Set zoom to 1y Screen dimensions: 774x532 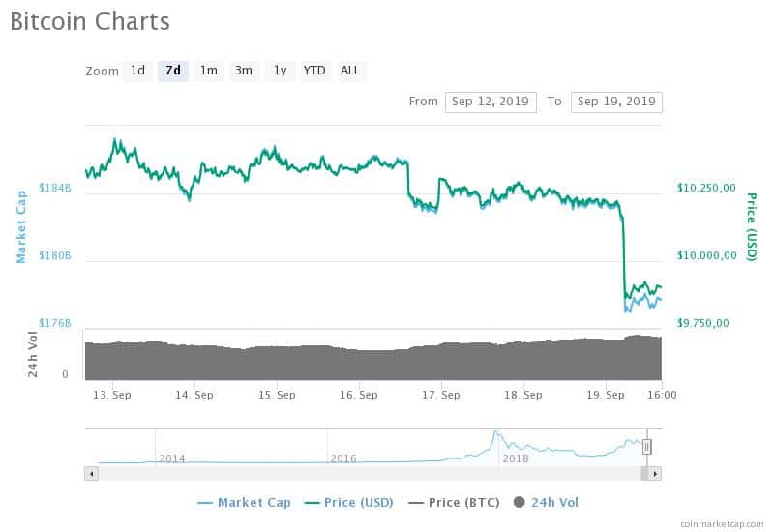coord(280,71)
